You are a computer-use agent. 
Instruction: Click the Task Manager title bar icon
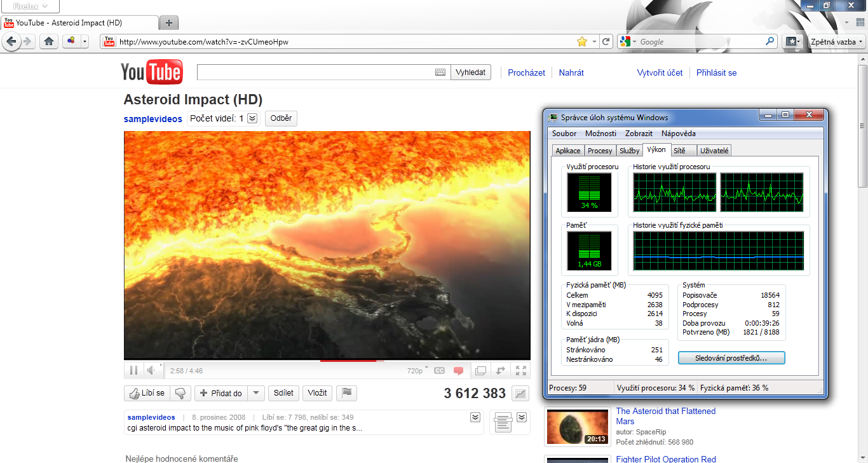click(x=553, y=117)
